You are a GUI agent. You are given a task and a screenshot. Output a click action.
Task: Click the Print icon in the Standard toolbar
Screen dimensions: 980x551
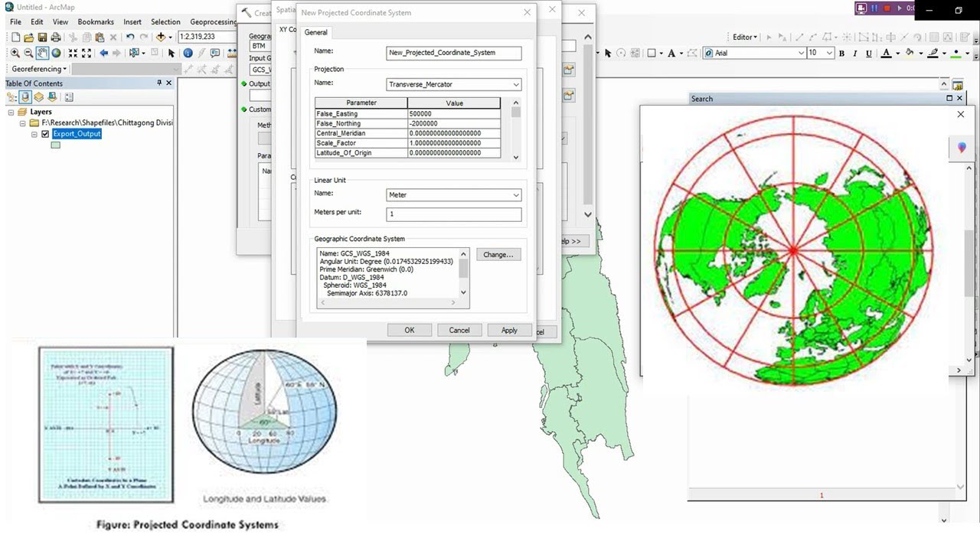[56, 37]
